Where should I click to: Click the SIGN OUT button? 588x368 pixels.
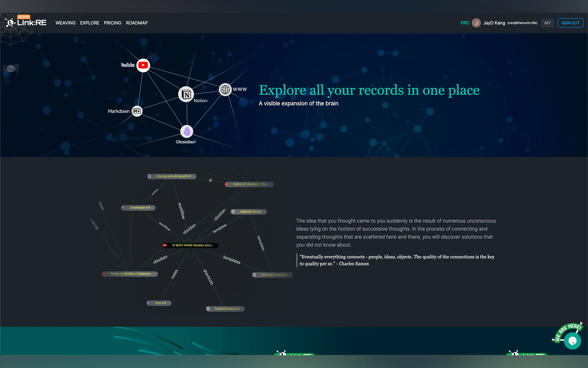(570, 23)
